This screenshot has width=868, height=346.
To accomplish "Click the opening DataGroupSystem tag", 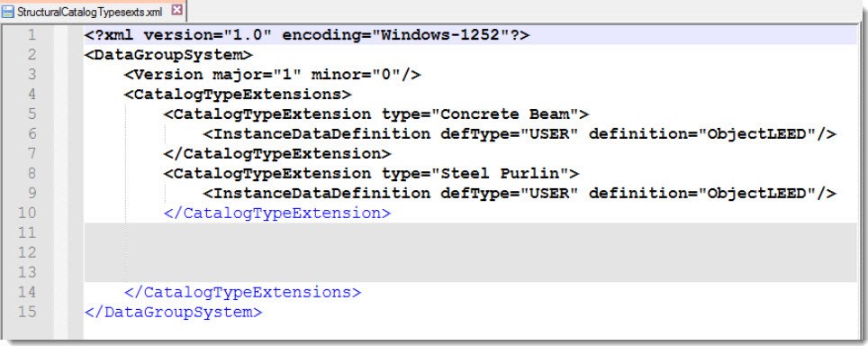I will [x=168, y=55].
